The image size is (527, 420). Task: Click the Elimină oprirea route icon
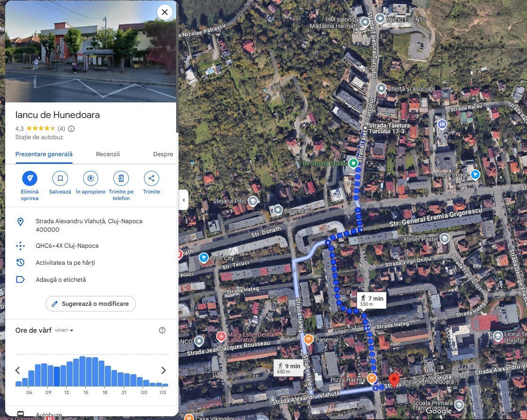tap(30, 178)
